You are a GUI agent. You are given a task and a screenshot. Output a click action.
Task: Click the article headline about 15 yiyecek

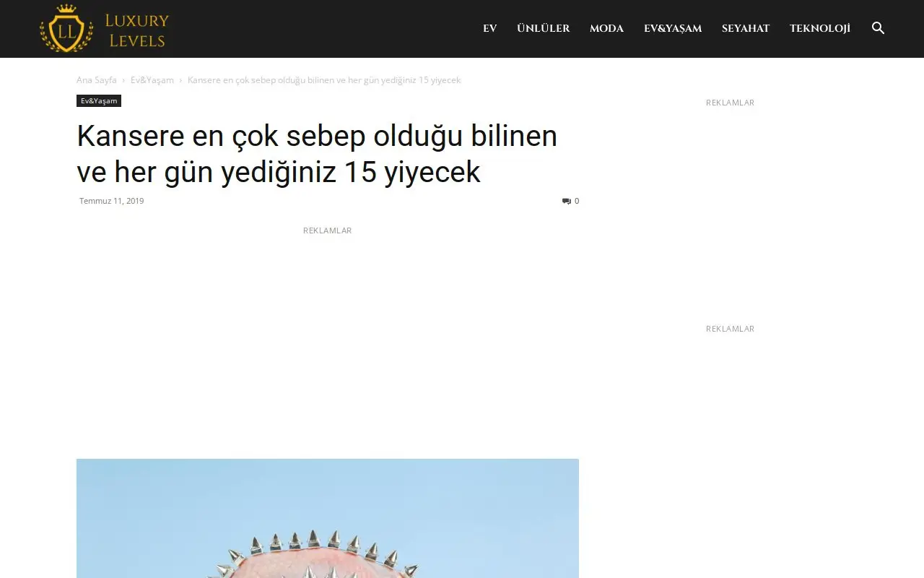tap(317, 154)
